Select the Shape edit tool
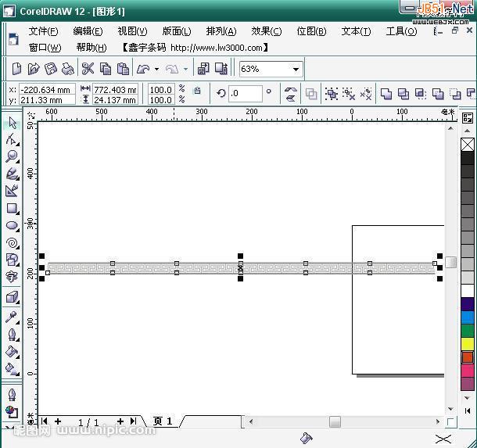Image resolution: width=477 pixels, height=448 pixels. [x=13, y=139]
